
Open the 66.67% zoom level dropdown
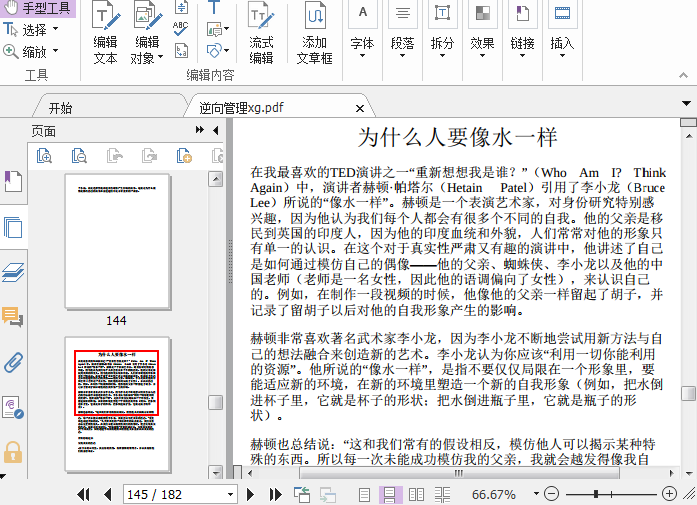[536, 493]
